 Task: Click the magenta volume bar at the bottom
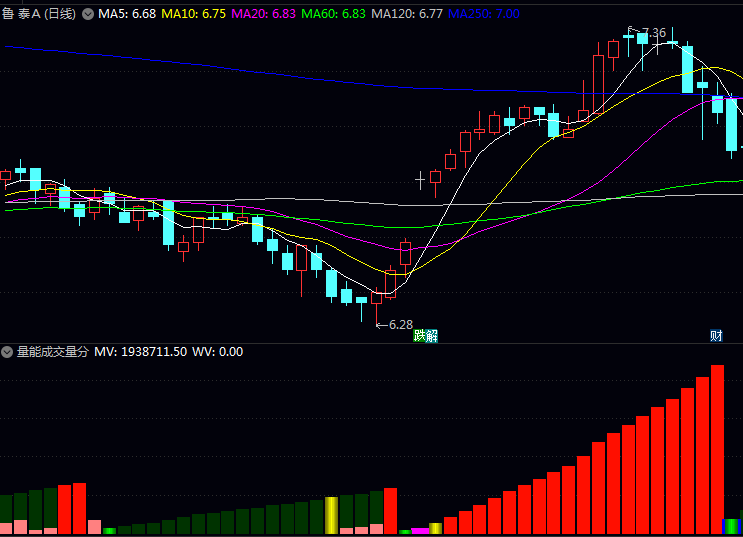(420, 530)
